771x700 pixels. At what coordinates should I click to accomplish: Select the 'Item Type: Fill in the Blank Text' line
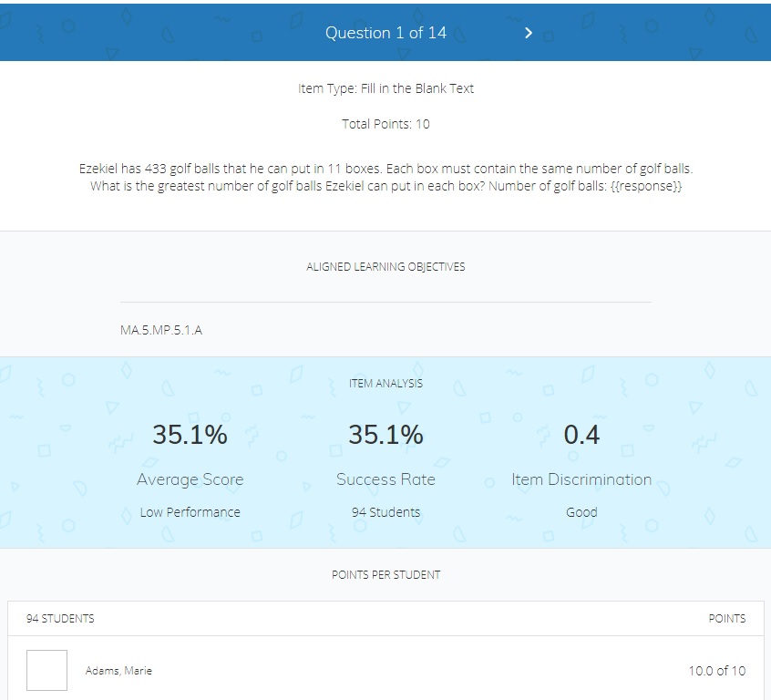click(x=385, y=88)
